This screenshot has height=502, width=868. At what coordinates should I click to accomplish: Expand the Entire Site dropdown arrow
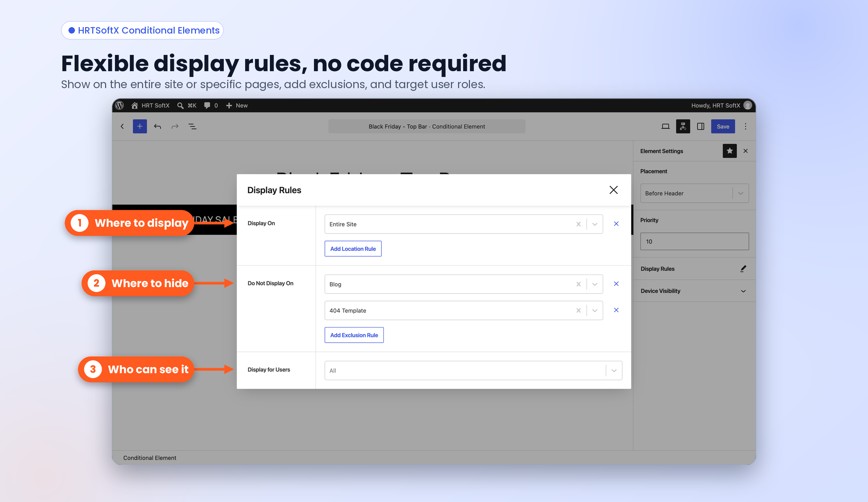coord(594,224)
